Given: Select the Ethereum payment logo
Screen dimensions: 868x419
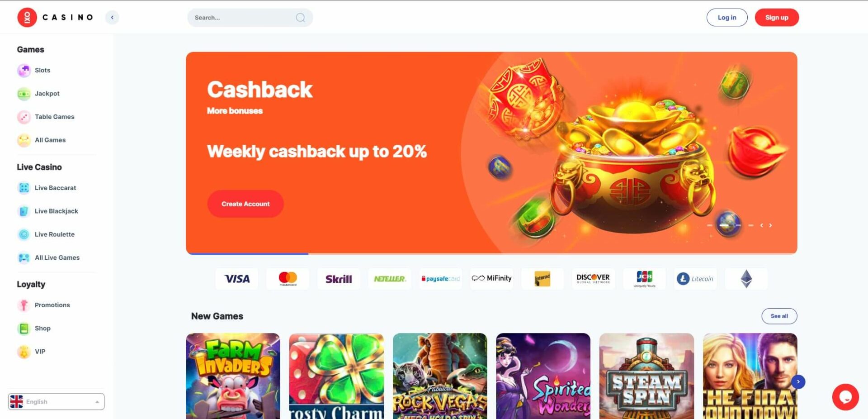Looking at the screenshot, I should point(746,279).
